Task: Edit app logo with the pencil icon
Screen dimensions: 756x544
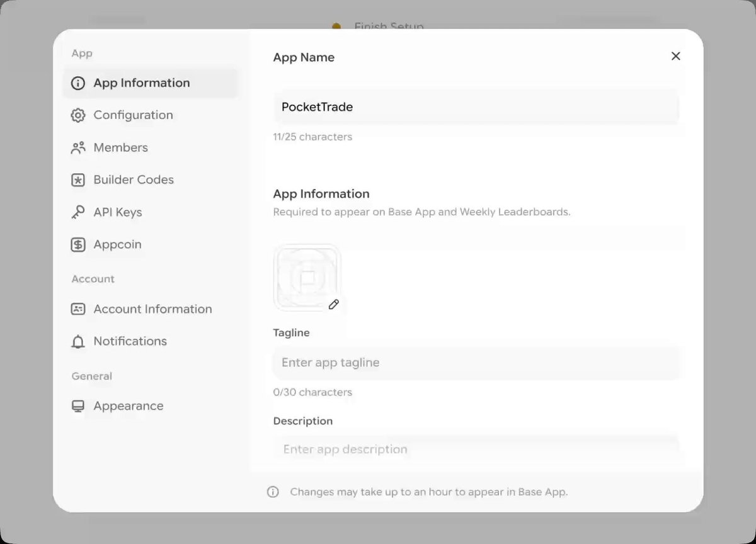Action: coord(334,305)
